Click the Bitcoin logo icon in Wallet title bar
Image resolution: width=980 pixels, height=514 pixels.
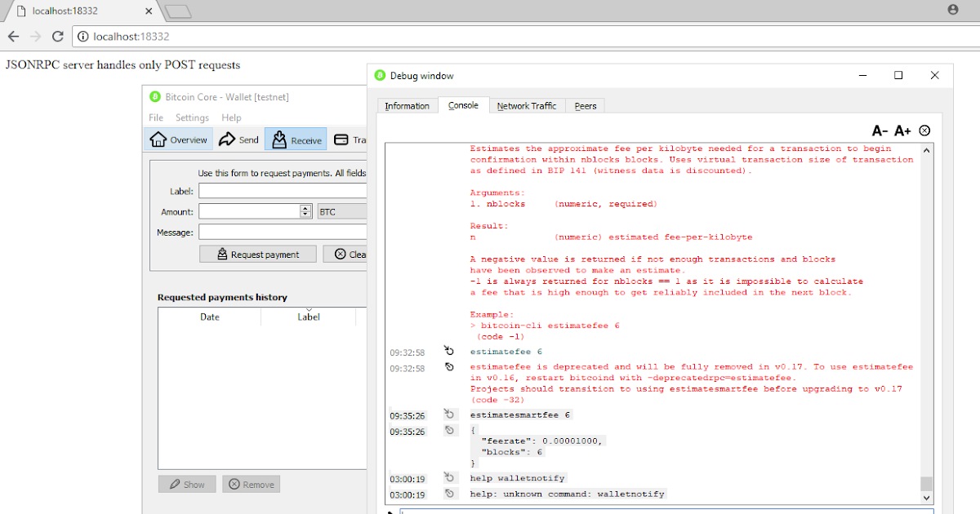point(155,96)
